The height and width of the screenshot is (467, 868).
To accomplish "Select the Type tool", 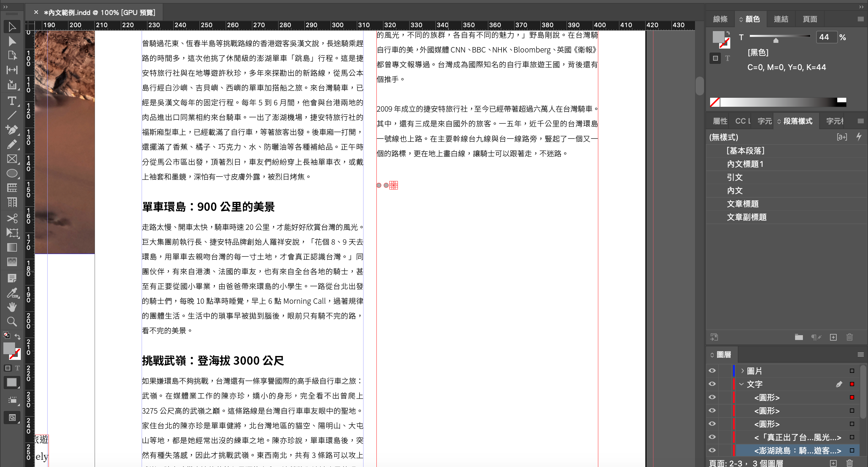I will coord(12,101).
